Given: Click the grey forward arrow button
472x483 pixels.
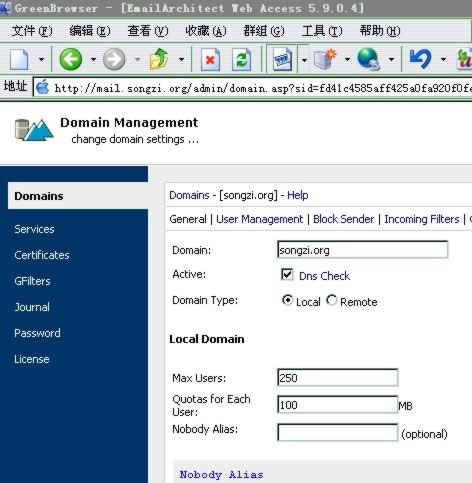Looking at the screenshot, I should pyautogui.click(x=114, y=59).
